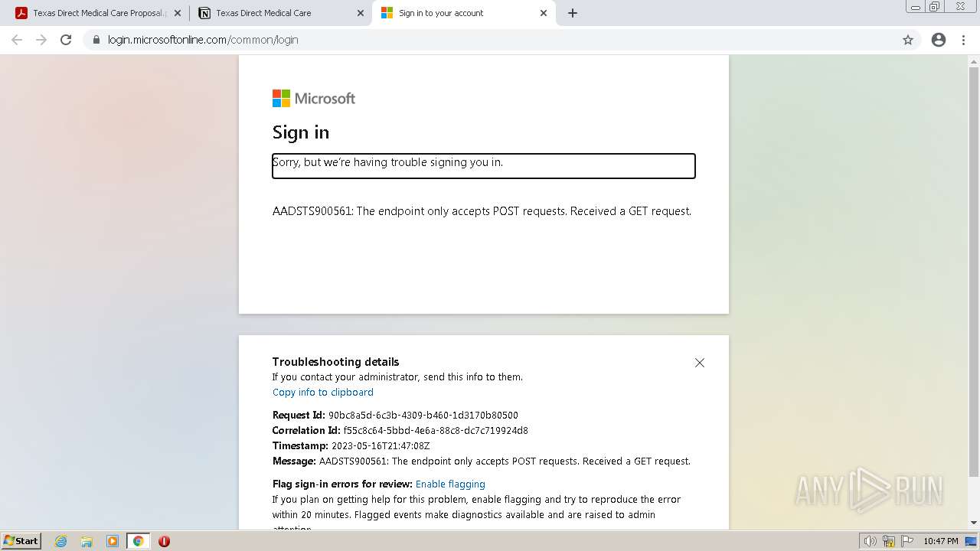Viewport: 980px width, 551px height.
Task: Click network status tray icon
Action: click(889, 541)
